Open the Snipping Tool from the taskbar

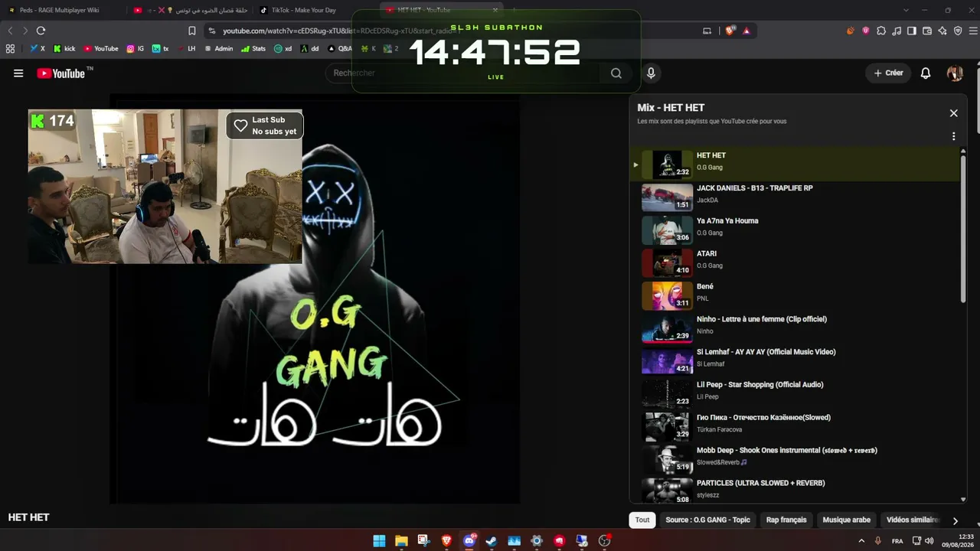tap(423, 541)
